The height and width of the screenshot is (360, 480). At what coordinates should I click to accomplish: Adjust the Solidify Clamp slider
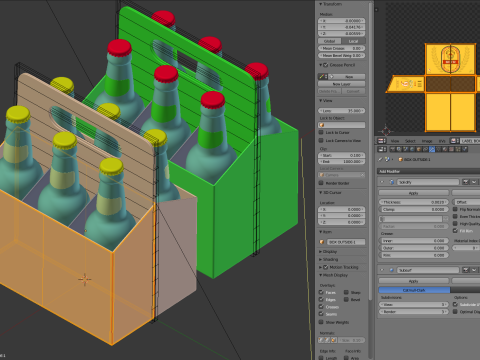click(414, 209)
